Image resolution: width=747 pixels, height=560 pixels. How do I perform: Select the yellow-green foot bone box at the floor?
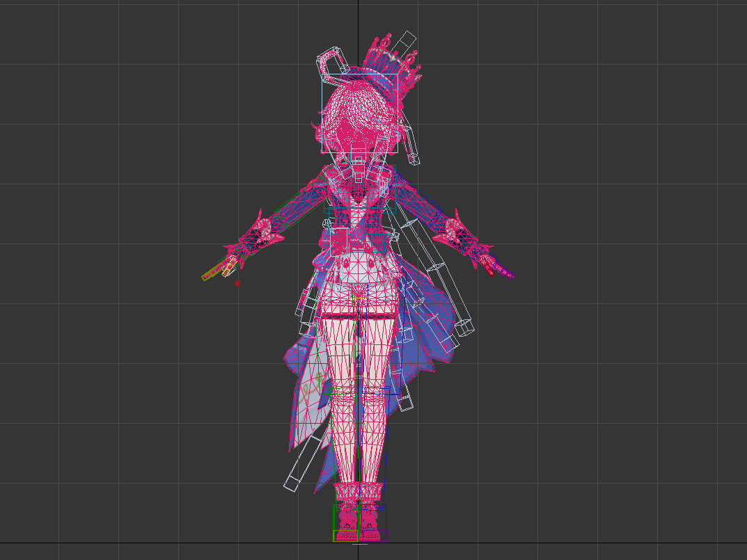(x=345, y=536)
